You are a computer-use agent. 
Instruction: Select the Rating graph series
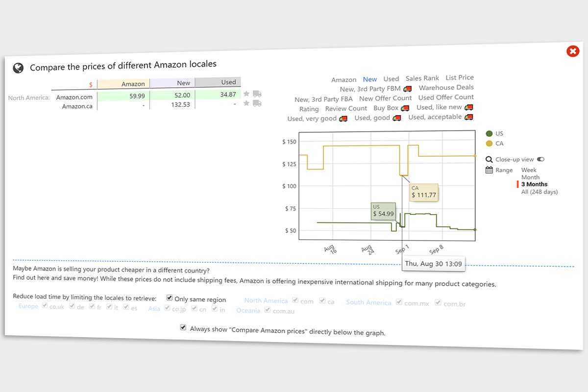(x=309, y=109)
